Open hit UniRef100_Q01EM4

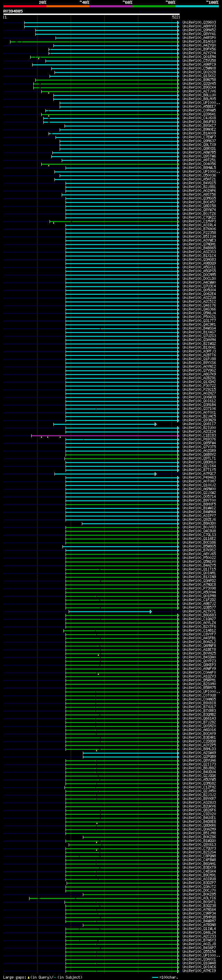[199, 57]
